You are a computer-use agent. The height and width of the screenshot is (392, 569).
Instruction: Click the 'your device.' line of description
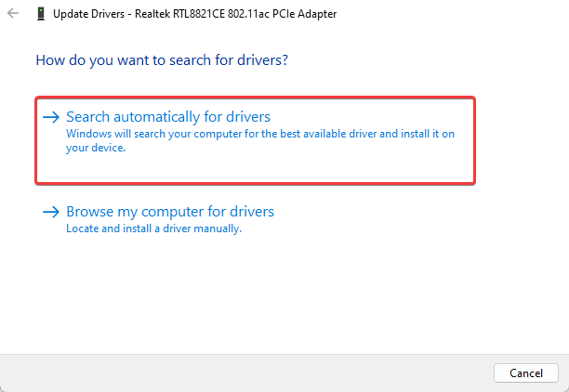[x=96, y=148]
